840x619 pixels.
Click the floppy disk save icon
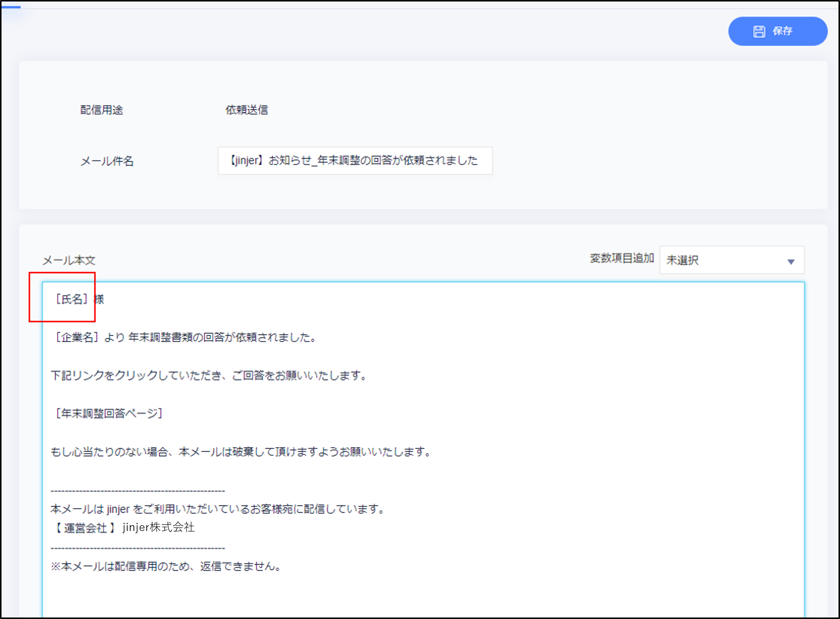click(x=759, y=32)
